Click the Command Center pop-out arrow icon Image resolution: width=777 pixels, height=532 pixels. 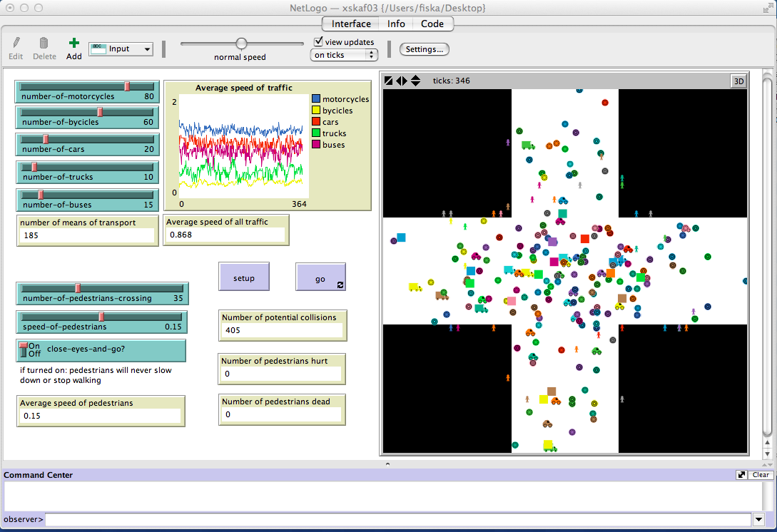pos(741,475)
